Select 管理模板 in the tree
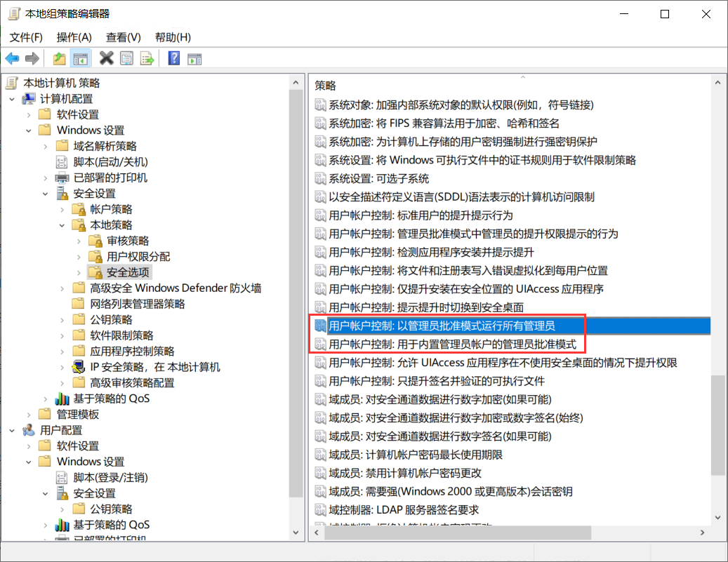 (77, 415)
